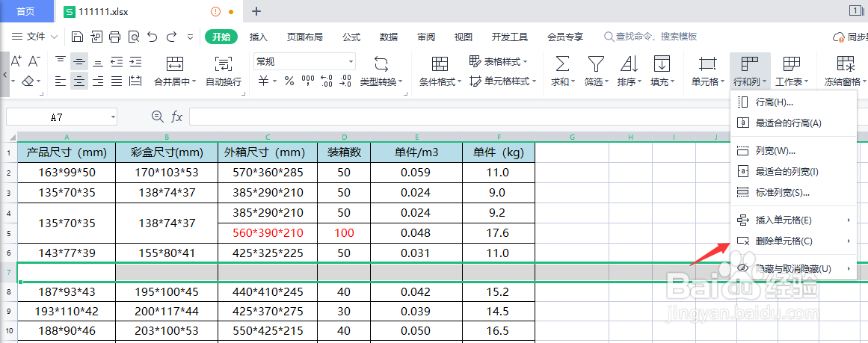Image resolution: width=868 pixels, height=343 pixels.
Task: Switch to the 数据 tab
Action: (x=389, y=37)
